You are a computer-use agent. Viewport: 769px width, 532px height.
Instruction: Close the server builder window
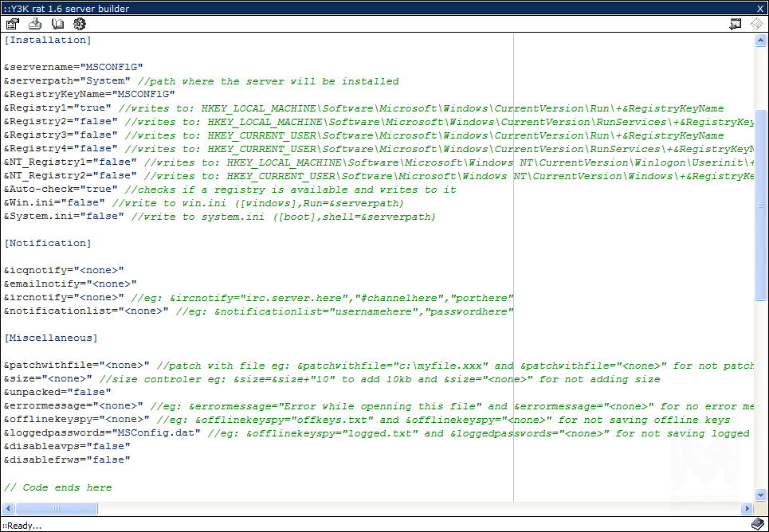click(760, 9)
